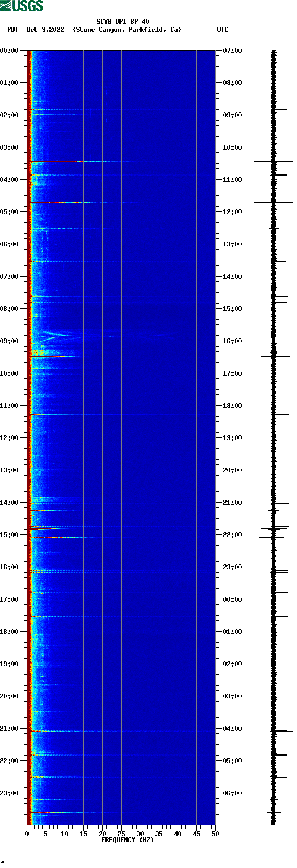Click the '16:00' UTC time label

232,341
